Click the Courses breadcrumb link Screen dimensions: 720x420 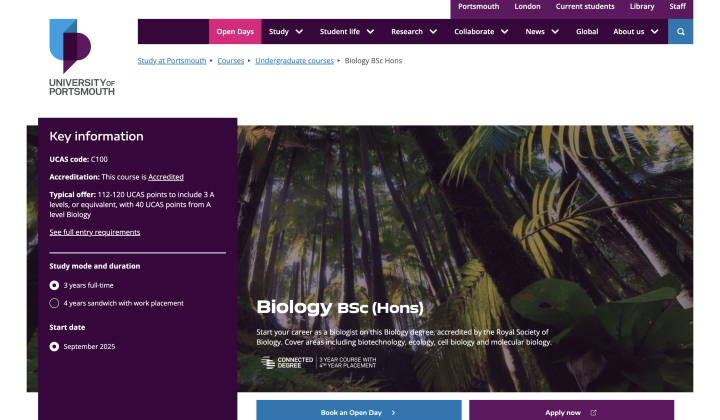tap(231, 61)
